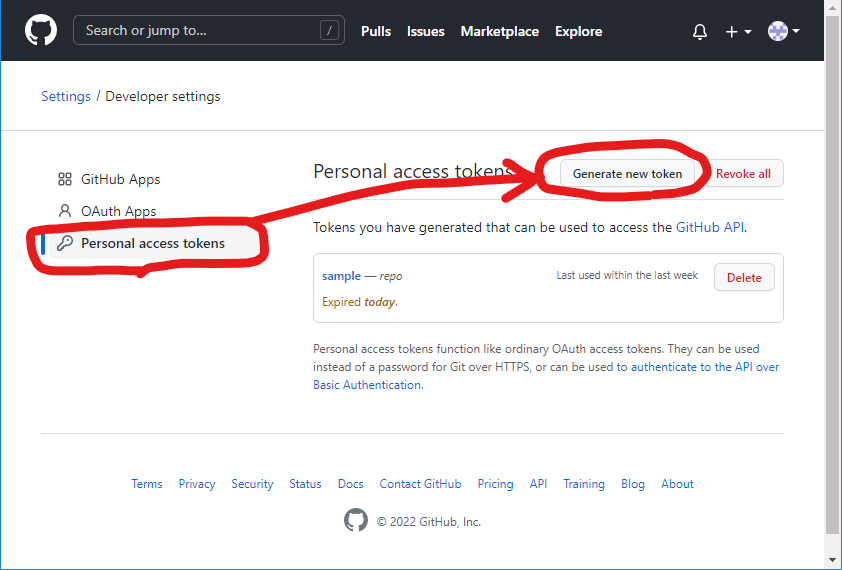Open the user avatar menu
This screenshot has width=842, height=570.
(783, 32)
